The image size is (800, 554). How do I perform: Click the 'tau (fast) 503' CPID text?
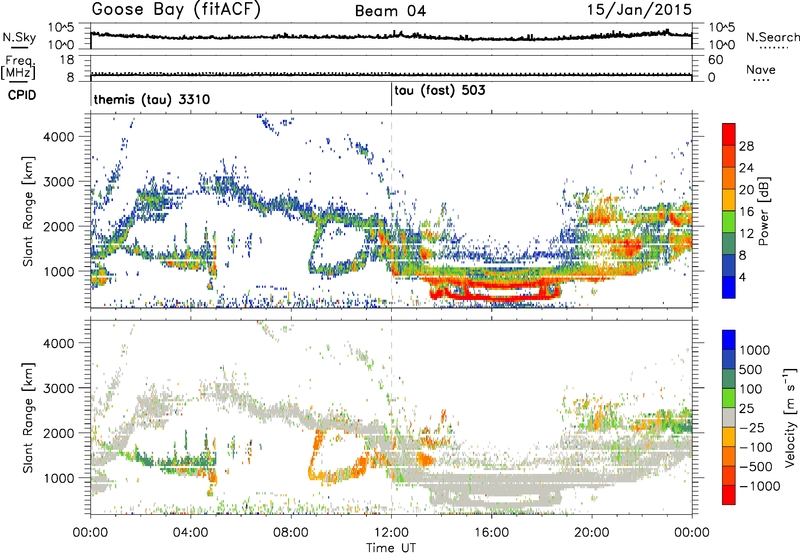click(440, 91)
